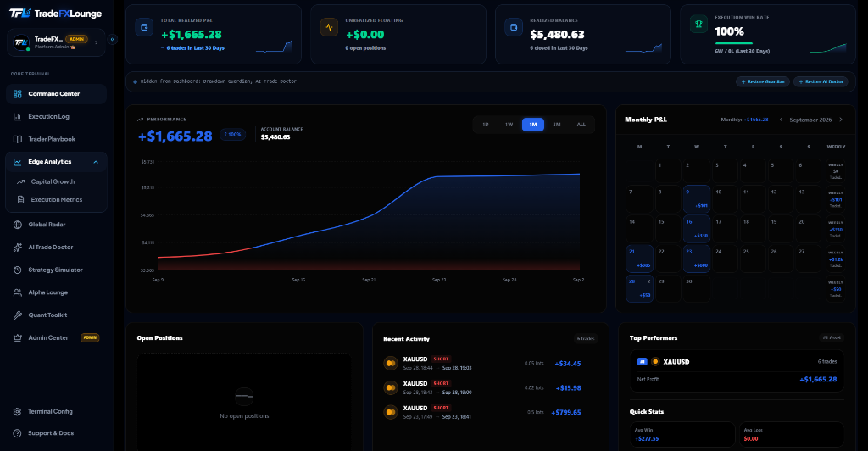
Task: Go to previous month in Monthly P&L
Action: 781,120
